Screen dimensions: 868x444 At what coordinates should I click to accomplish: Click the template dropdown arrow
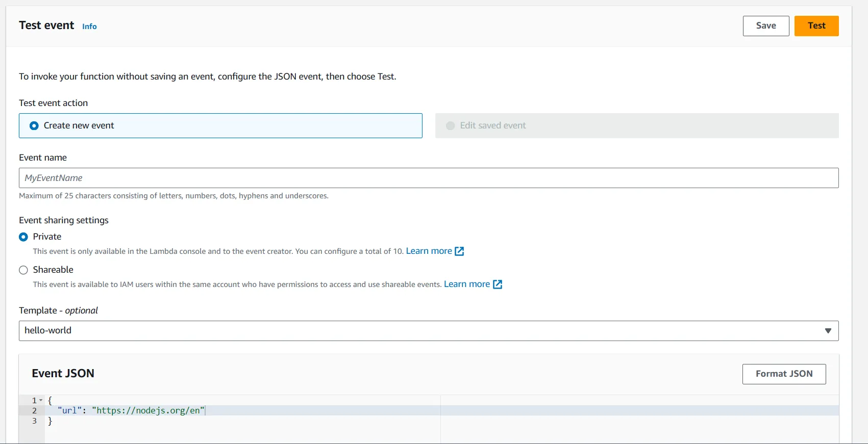828,331
